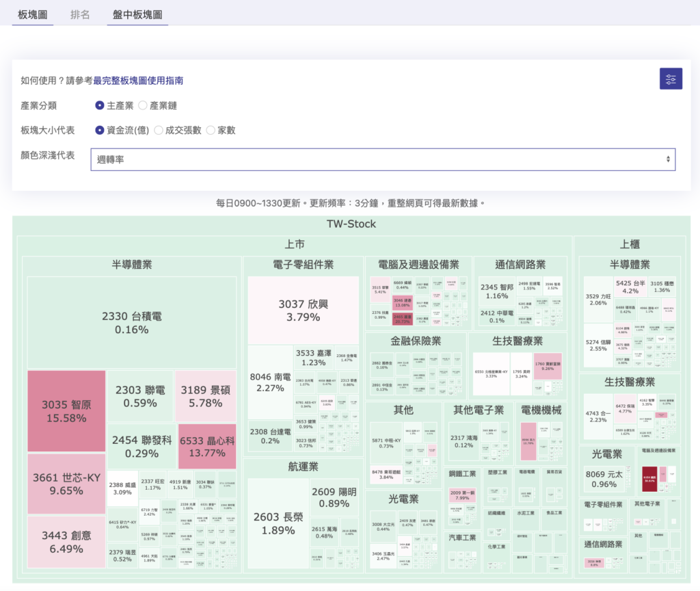Select the 2412 中華電 block

pos(497,316)
